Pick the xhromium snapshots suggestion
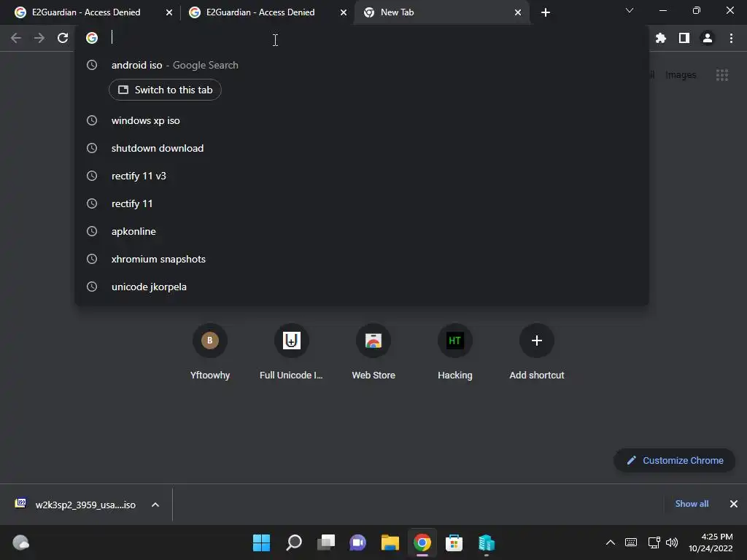This screenshot has width=747, height=560. pos(362,259)
